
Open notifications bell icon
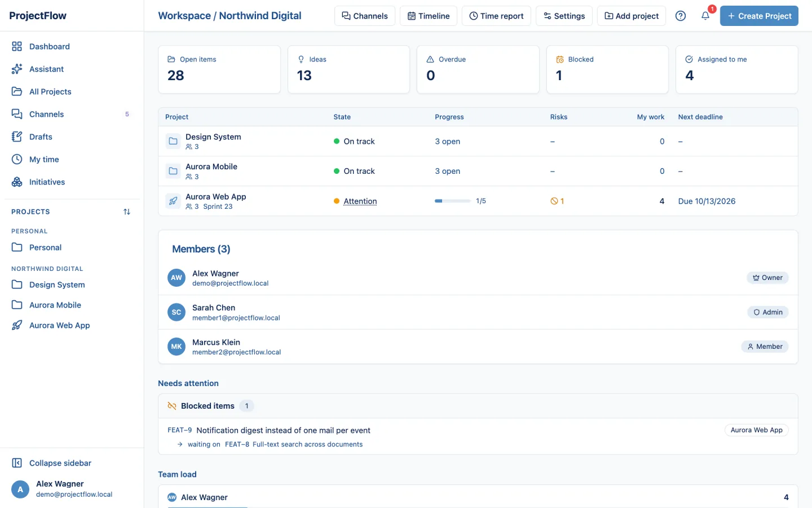705,16
